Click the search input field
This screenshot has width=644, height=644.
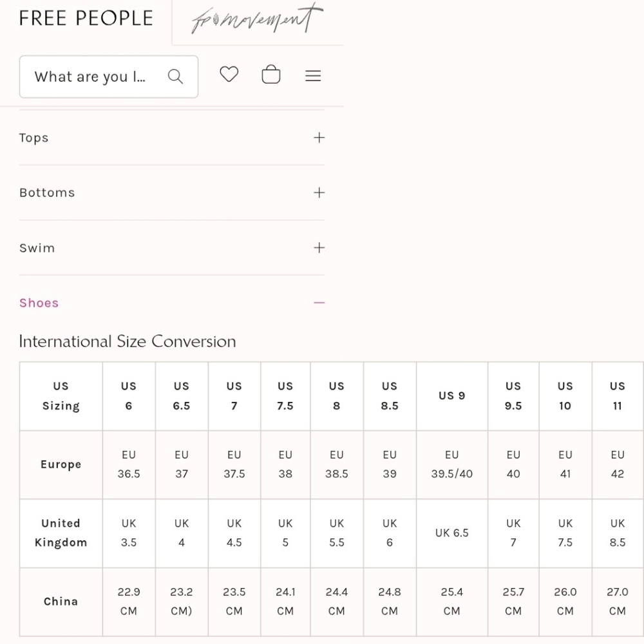(x=108, y=77)
